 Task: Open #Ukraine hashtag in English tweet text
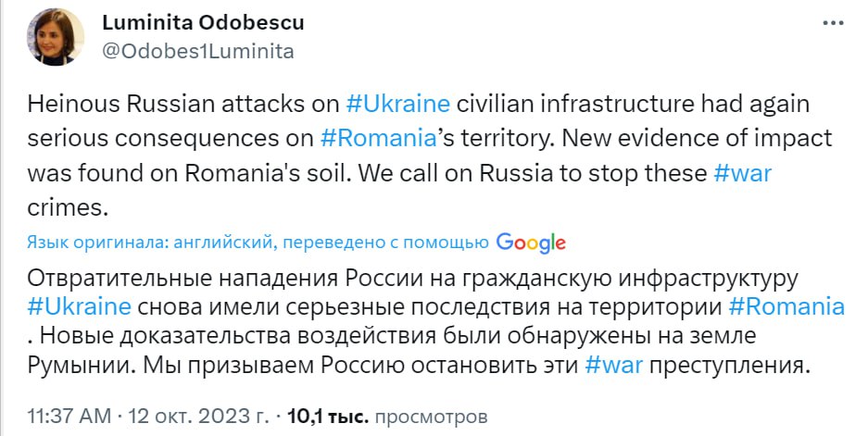point(397,104)
